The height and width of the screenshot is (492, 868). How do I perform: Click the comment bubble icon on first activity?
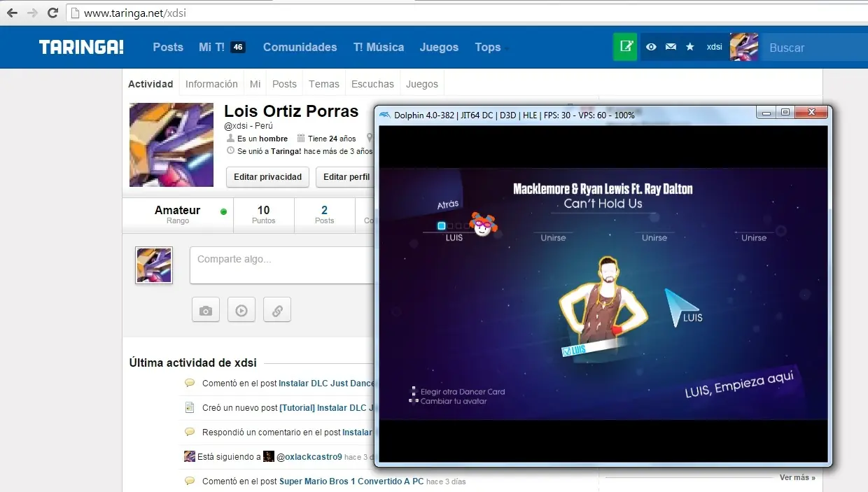pos(190,384)
